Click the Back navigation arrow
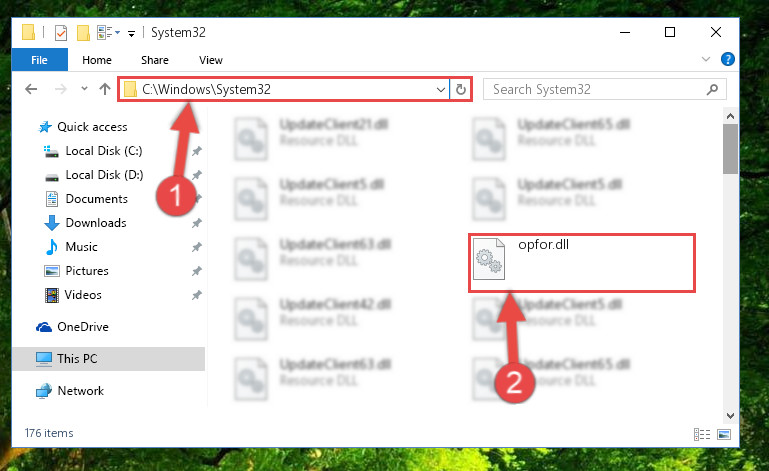Image resolution: width=769 pixels, height=471 pixels. point(31,89)
